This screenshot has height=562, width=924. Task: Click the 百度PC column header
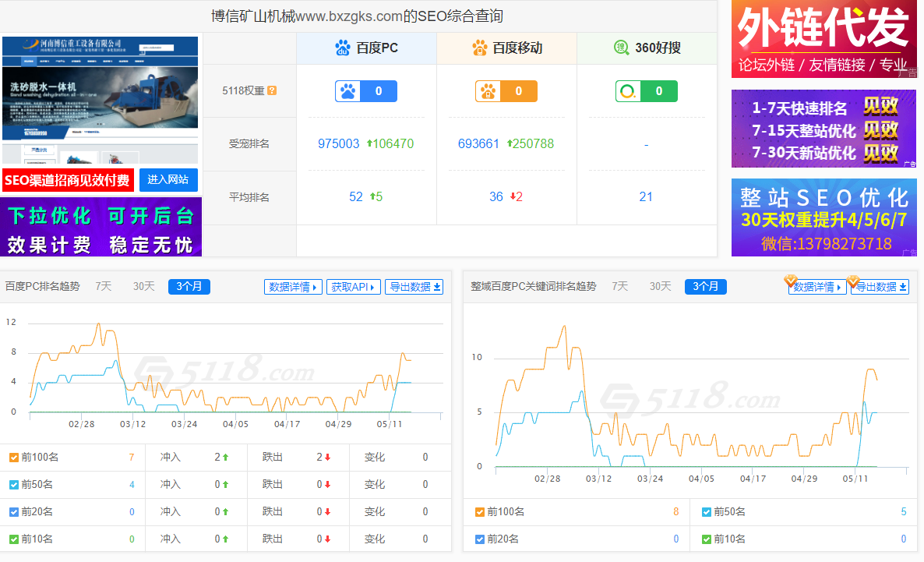[x=366, y=48]
